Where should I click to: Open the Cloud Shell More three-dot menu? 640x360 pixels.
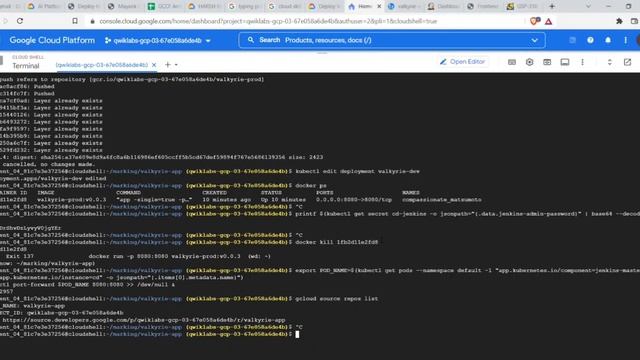click(x=582, y=62)
